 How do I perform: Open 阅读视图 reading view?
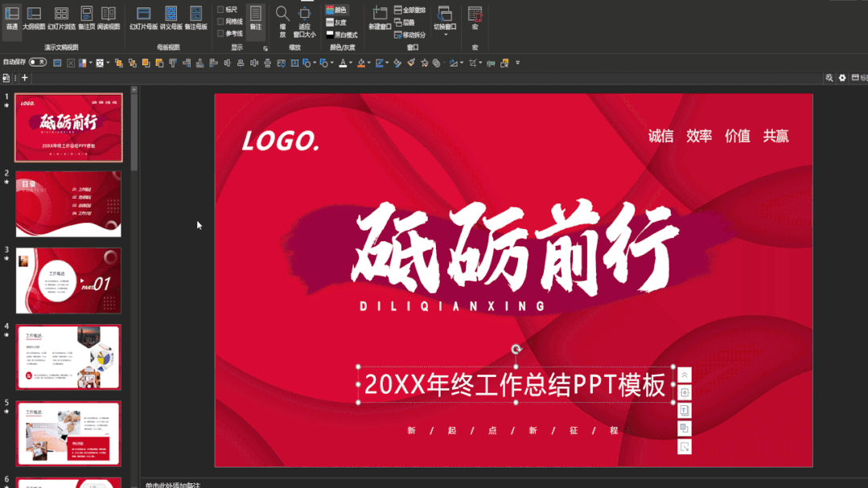coord(109,17)
